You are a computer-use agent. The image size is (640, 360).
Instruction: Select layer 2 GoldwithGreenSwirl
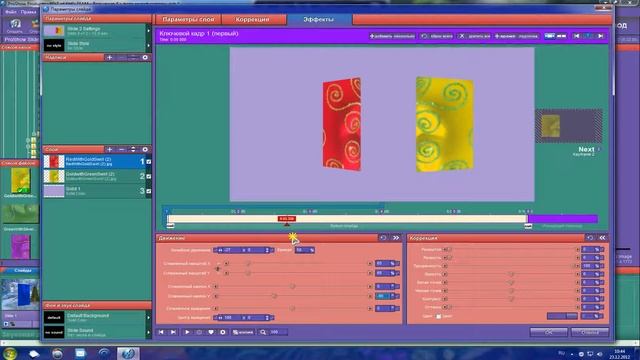point(97,176)
